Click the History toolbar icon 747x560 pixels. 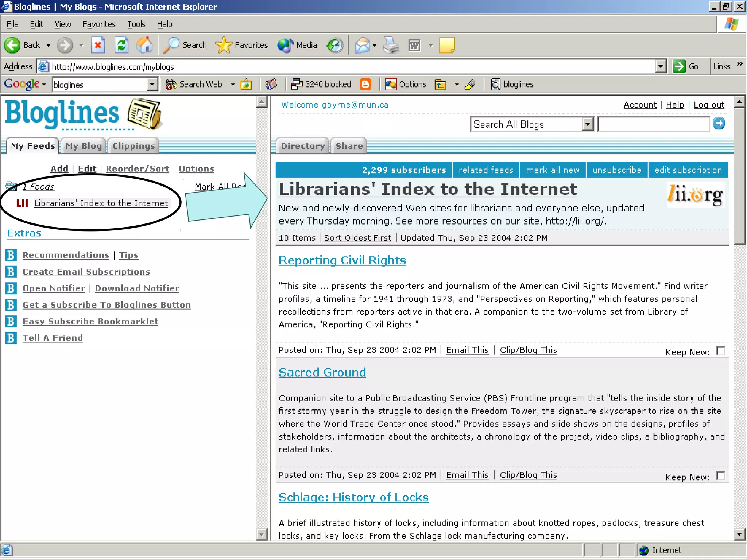(335, 45)
